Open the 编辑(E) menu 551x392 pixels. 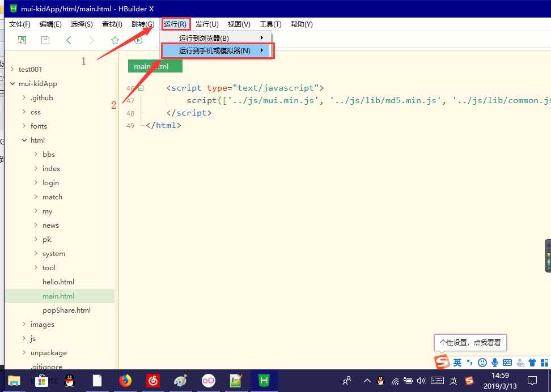coord(50,24)
